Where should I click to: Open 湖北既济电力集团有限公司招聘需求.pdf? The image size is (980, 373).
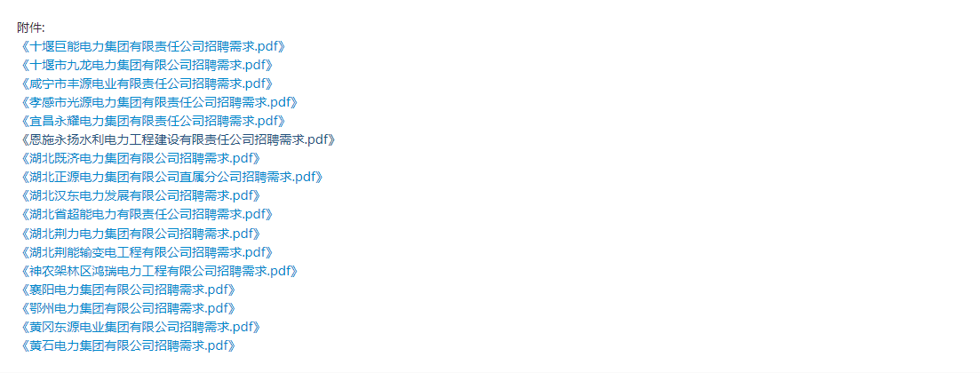pos(139,158)
